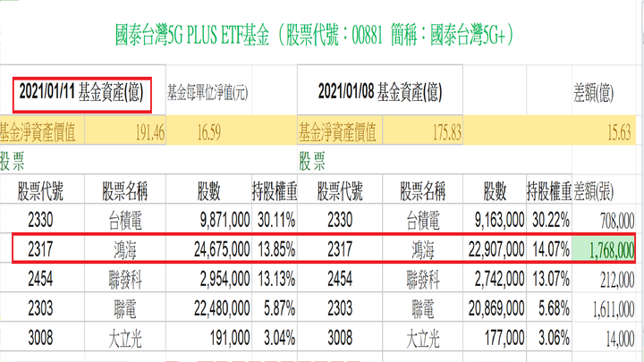644x362 pixels.
Task: Click weight cell 13.85%
Action: tap(276, 249)
